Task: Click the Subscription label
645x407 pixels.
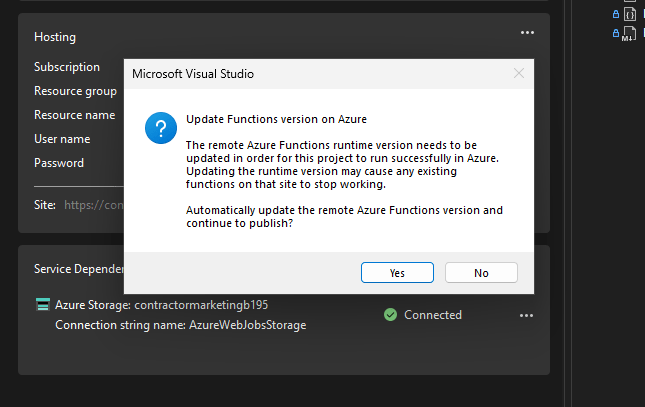Action: click(x=67, y=67)
